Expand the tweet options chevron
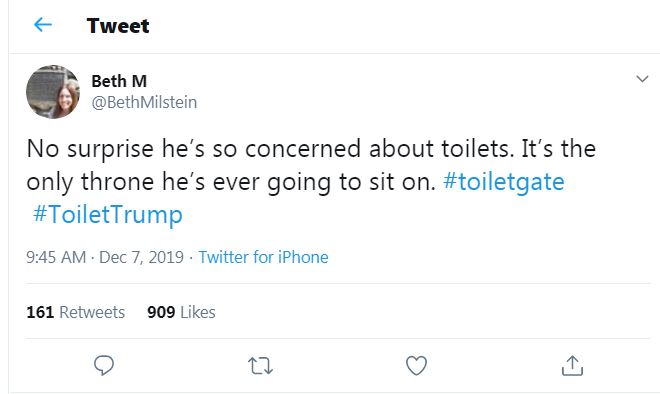The width and height of the screenshot is (660, 394). (642, 79)
